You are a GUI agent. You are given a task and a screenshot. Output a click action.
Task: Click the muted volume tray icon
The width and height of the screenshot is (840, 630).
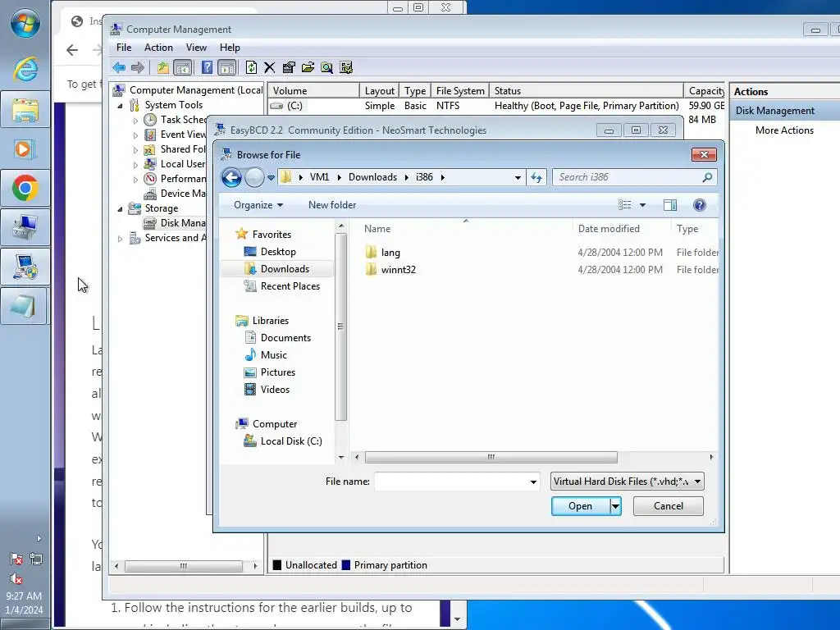pos(16,578)
